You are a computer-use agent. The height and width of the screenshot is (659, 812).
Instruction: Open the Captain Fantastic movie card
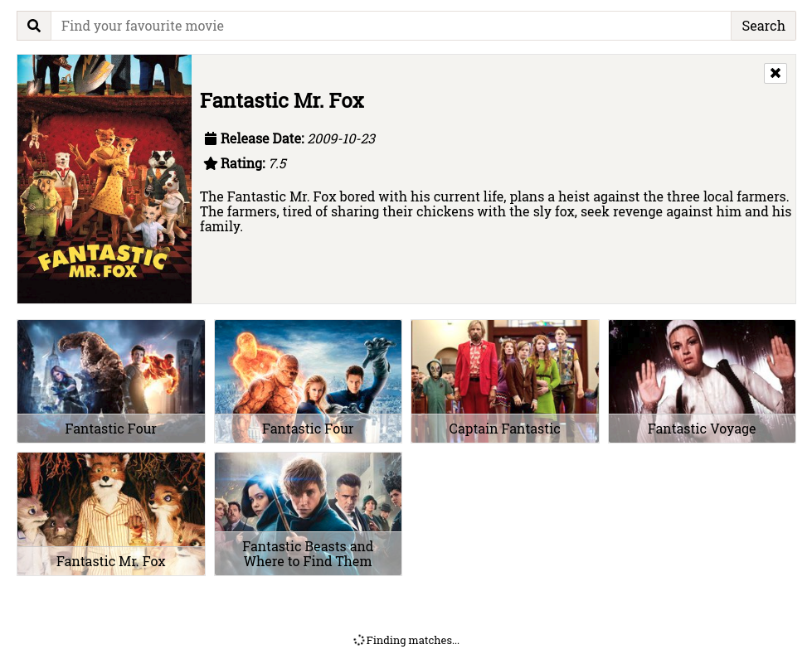point(505,381)
